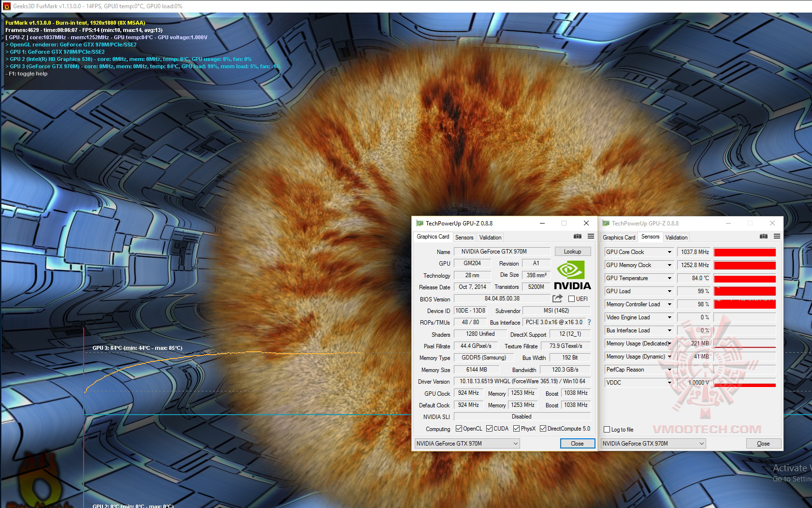Image resolution: width=812 pixels, height=508 pixels.
Task: Open the Memory Usage (Dynamic) dropdown
Action: click(669, 357)
